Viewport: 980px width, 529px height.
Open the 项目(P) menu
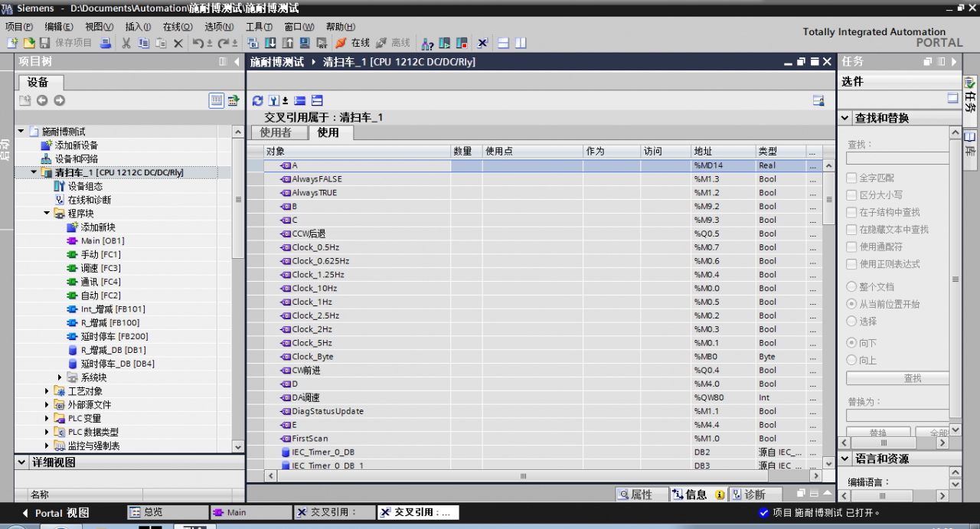tap(19, 27)
